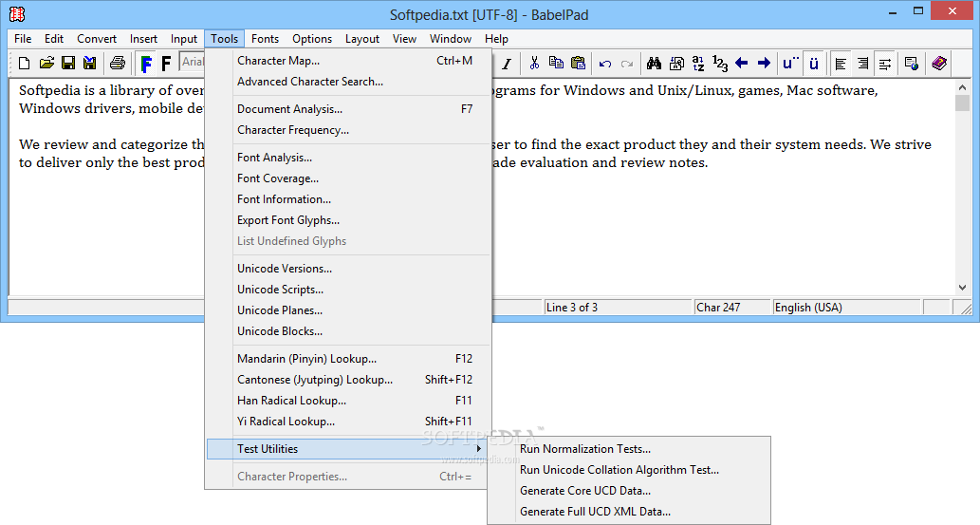980x525 pixels.
Task: Open the Window menu
Action: click(451, 39)
